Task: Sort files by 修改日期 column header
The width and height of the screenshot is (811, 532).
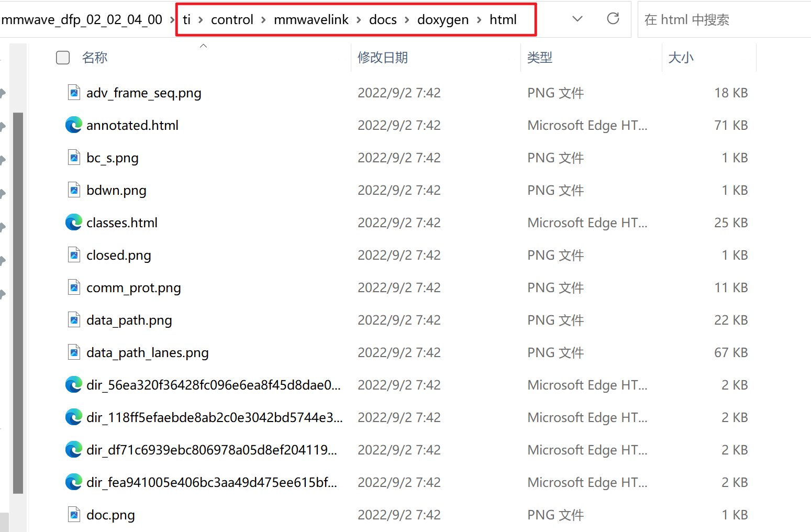Action: point(382,58)
